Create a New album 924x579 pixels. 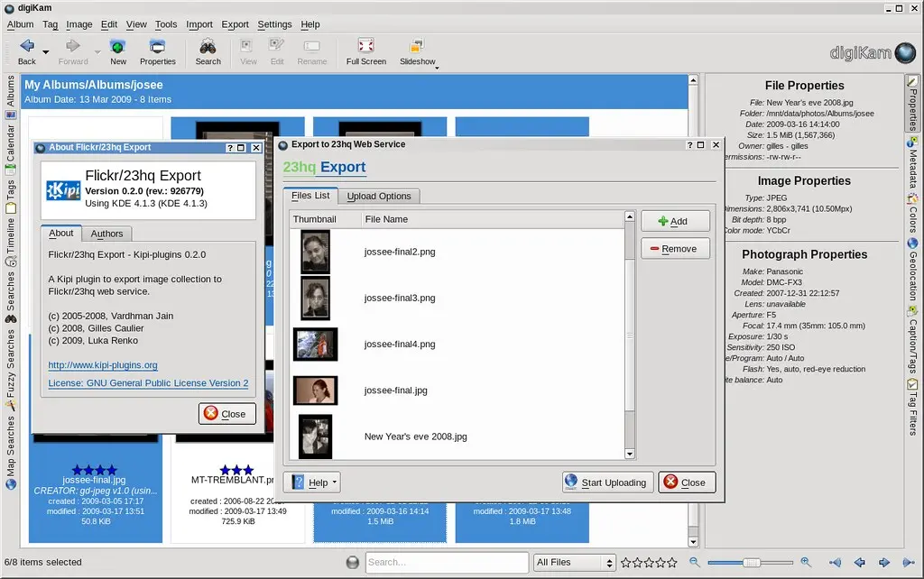click(118, 51)
